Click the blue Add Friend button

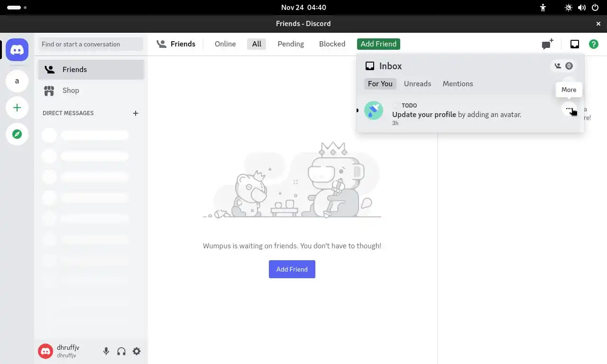pos(292,269)
